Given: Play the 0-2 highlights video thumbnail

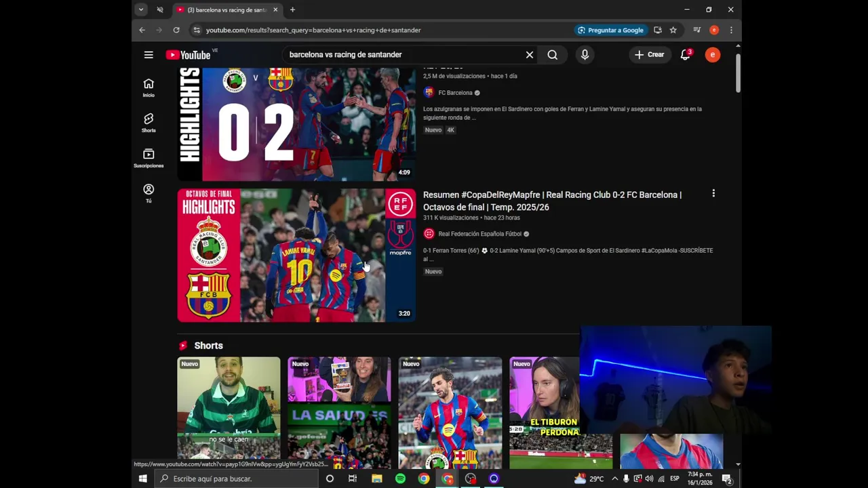Looking at the screenshot, I should click(x=296, y=124).
